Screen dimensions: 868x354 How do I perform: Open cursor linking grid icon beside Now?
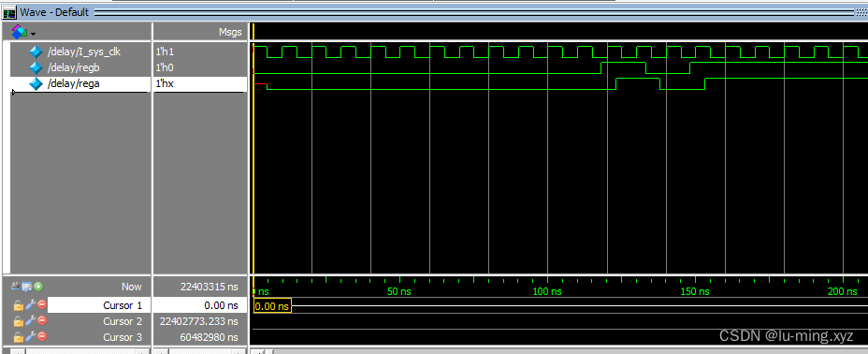point(27,287)
